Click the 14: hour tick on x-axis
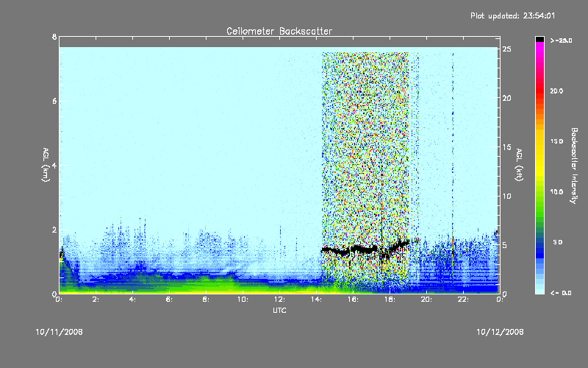 pyautogui.click(x=316, y=300)
